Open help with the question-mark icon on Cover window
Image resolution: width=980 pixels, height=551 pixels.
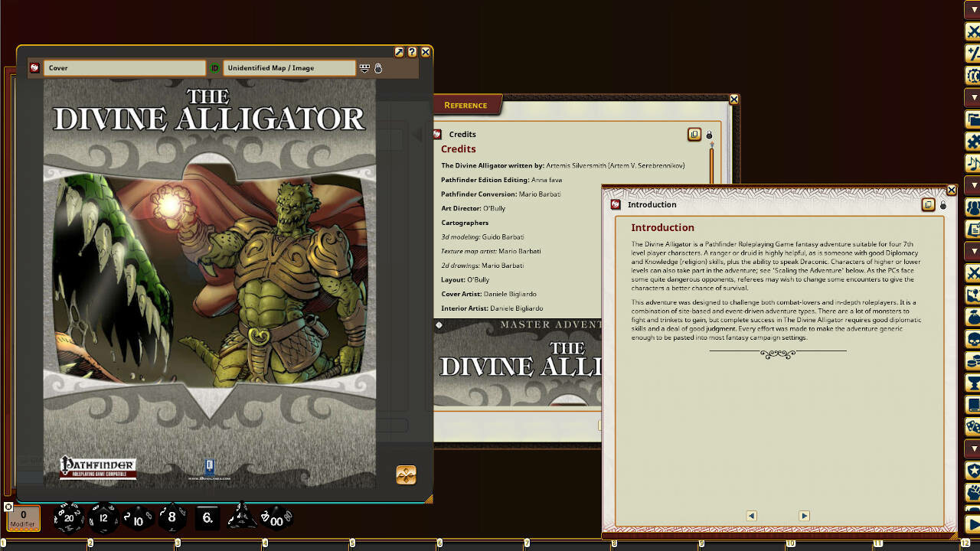click(x=413, y=52)
